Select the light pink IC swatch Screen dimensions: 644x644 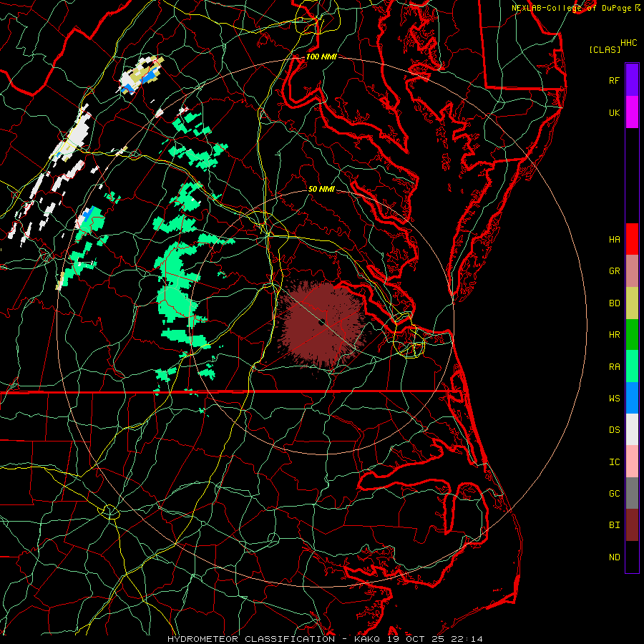click(632, 462)
